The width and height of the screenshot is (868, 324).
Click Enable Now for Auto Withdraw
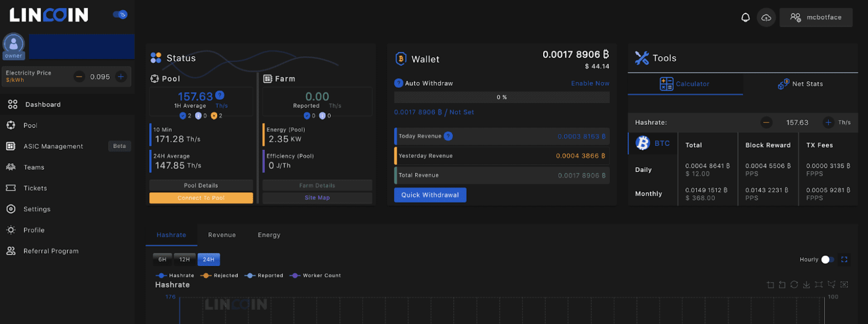[x=590, y=83]
